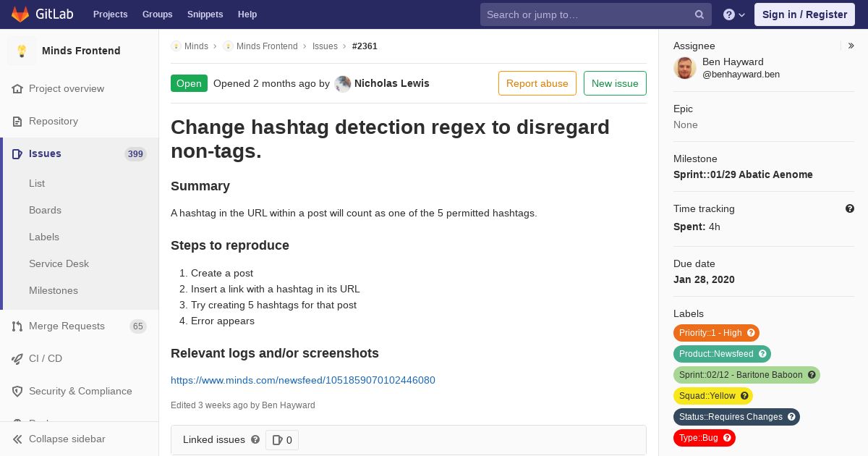Click the Minds Frontend lightbulb avatar
The width and height of the screenshot is (868, 456).
[x=22, y=51]
